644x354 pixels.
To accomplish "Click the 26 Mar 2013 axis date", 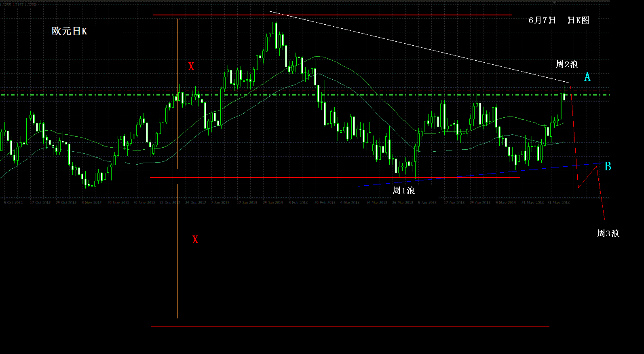I will click(403, 202).
